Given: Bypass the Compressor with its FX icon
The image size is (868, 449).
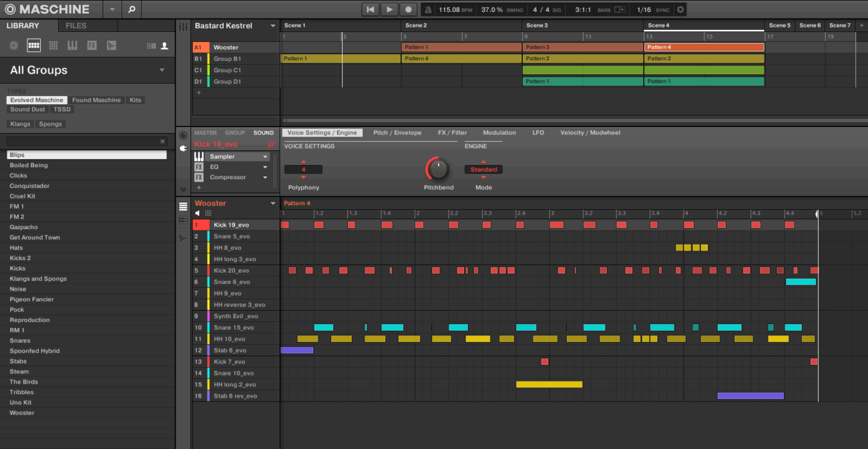Looking at the screenshot, I should tap(199, 178).
